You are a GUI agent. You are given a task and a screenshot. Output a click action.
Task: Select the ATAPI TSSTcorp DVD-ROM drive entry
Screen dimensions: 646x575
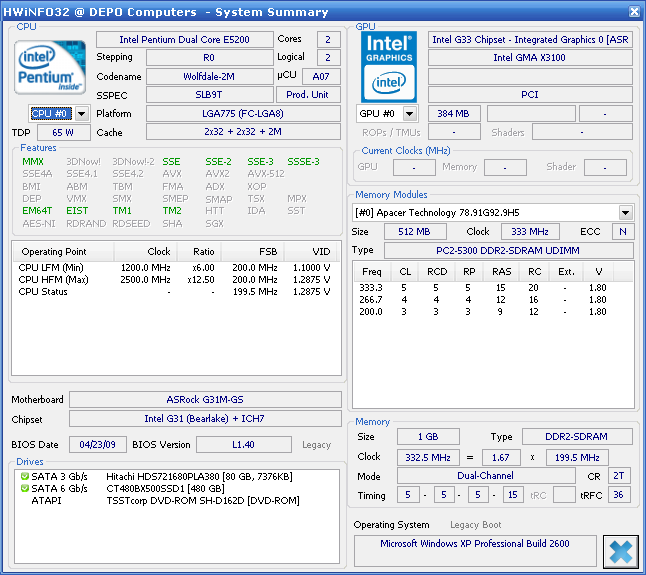coord(203,500)
